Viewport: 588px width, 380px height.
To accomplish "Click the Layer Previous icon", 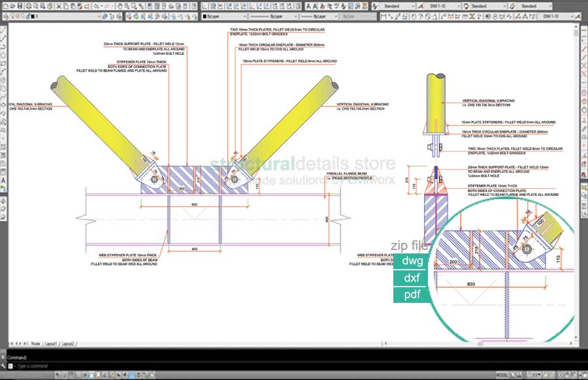I will pyautogui.click(x=112, y=16).
